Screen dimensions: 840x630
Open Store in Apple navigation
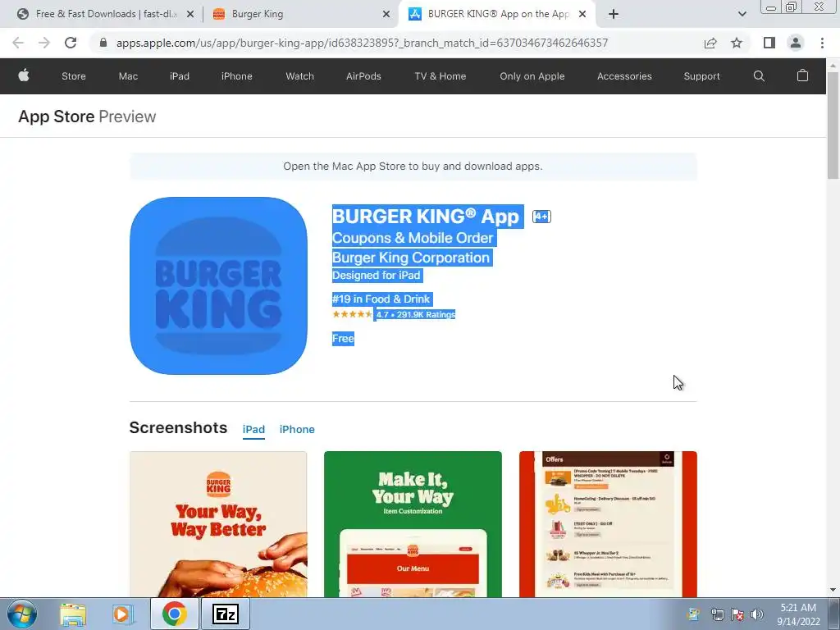[x=73, y=76]
